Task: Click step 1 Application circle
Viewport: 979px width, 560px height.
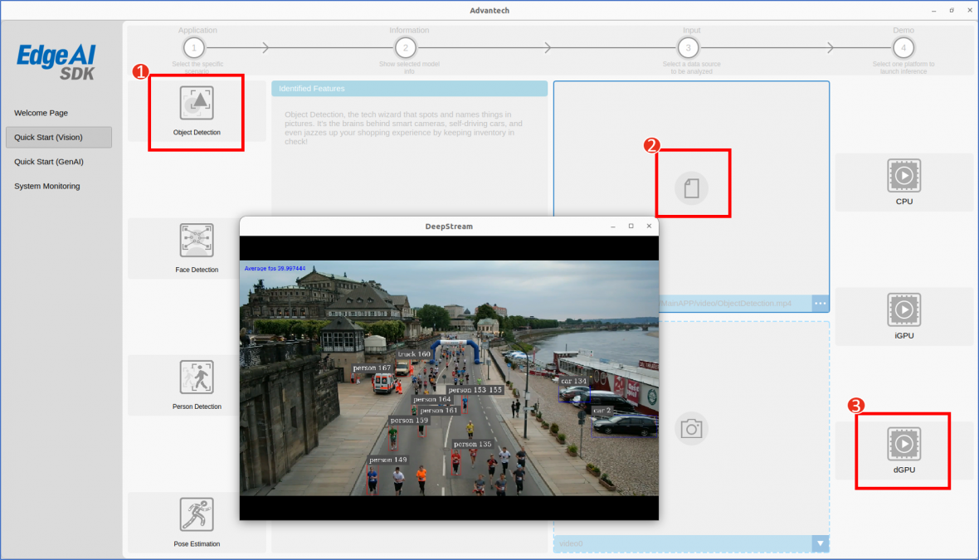Action: tap(193, 47)
